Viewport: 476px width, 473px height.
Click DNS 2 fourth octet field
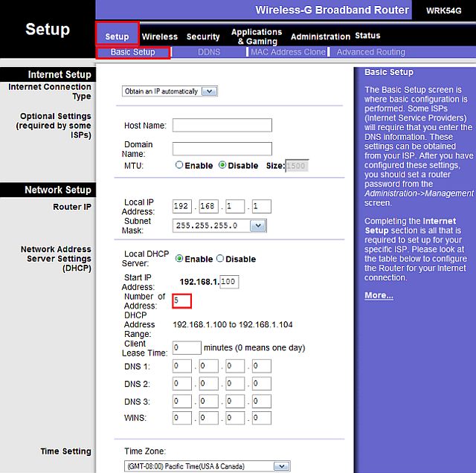point(262,384)
